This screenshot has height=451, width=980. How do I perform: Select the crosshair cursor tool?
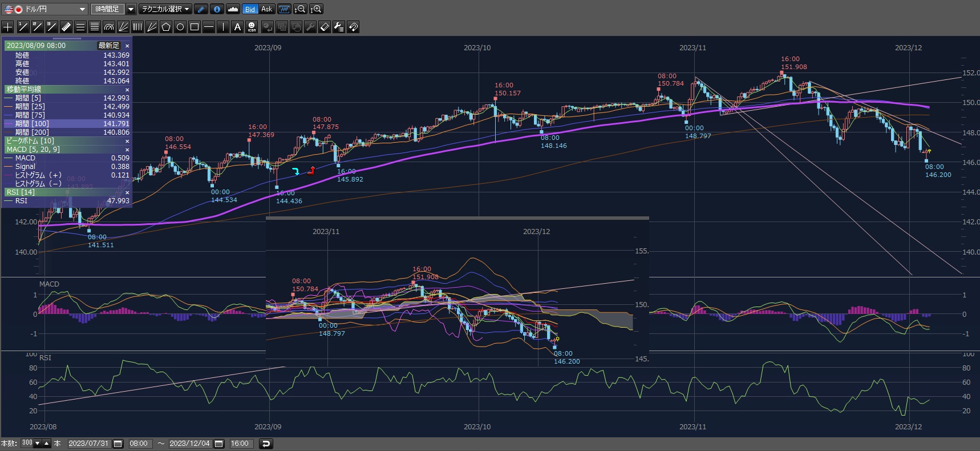click(x=8, y=27)
